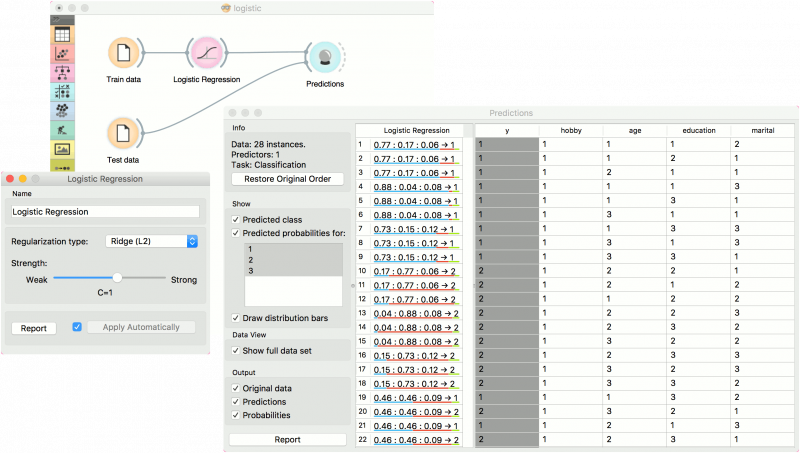Image resolution: width=800 pixels, height=453 pixels.
Task: Open the Evaluate category in the sidebar
Action: [x=62, y=92]
